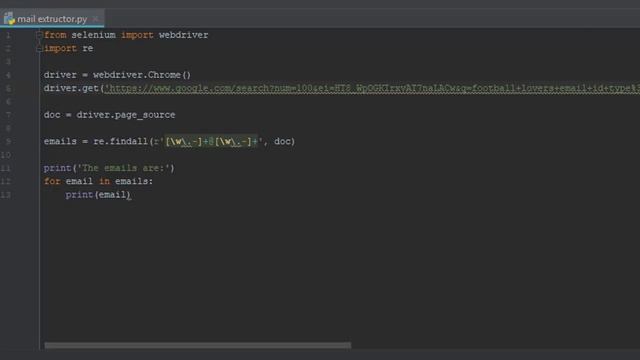Select the mail extructor.py editor tab
Viewport: 640px width, 360px height.
point(52,19)
